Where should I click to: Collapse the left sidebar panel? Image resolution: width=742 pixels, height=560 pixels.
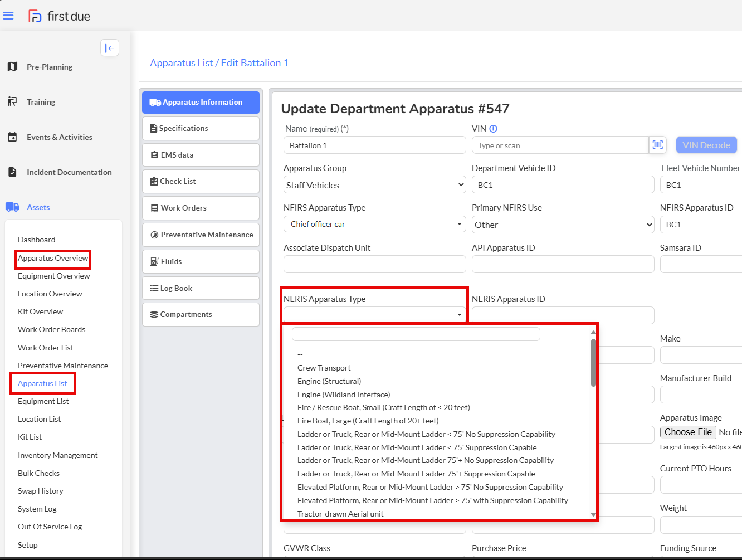(x=110, y=48)
